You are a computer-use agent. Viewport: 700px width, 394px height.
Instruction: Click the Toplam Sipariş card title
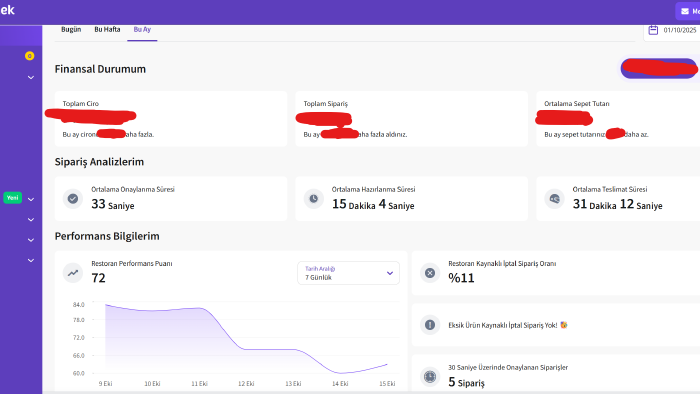[x=325, y=104]
